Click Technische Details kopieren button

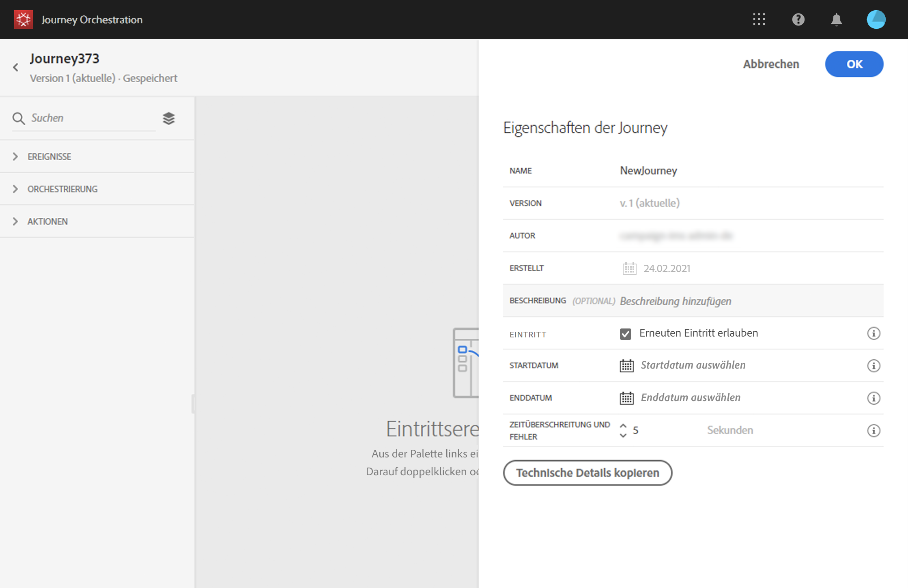(x=587, y=473)
